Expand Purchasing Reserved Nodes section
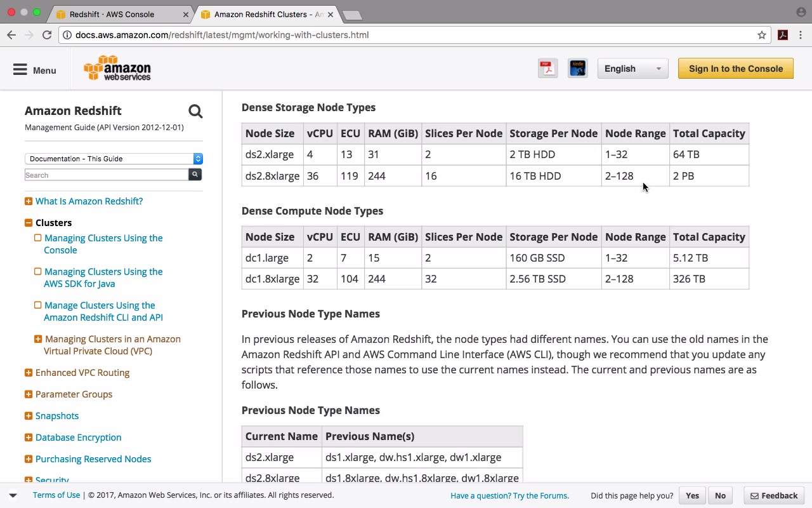Image resolution: width=812 pixels, height=508 pixels. (x=29, y=459)
